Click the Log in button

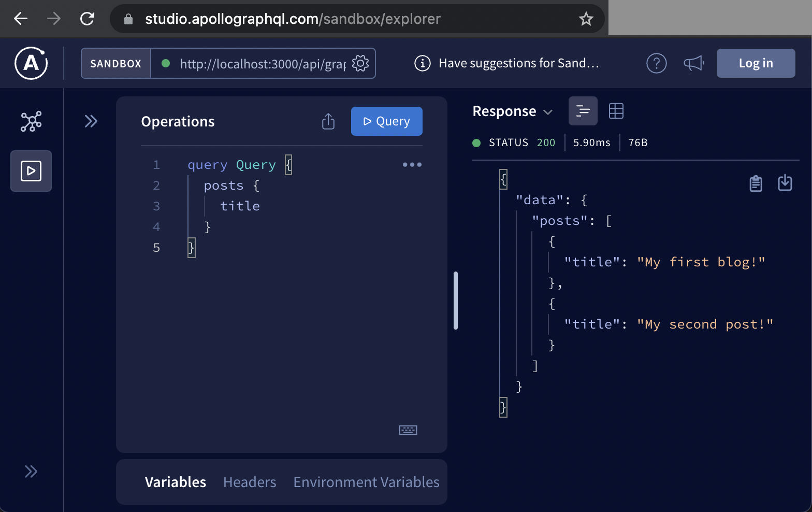pyautogui.click(x=756, y=63)
